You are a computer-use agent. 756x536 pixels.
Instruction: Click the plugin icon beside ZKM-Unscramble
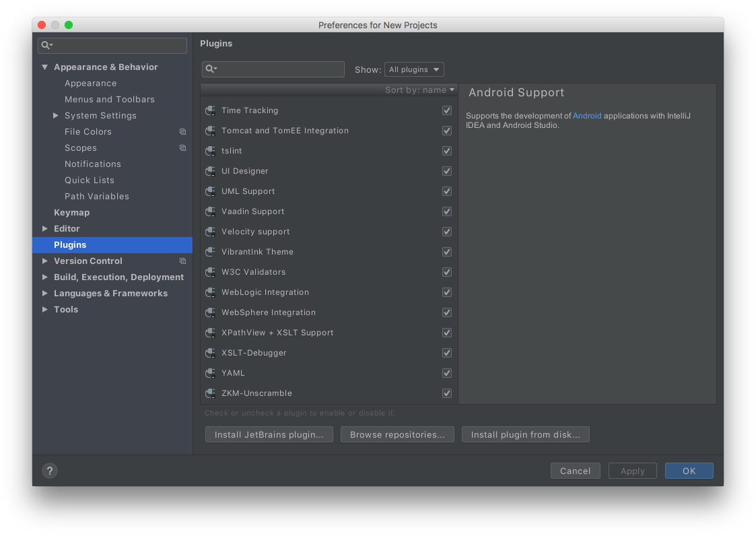210,394
